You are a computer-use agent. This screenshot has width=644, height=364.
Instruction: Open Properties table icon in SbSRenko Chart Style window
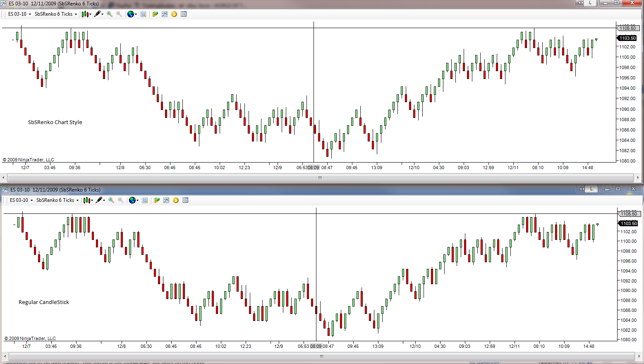pos(184,14)
